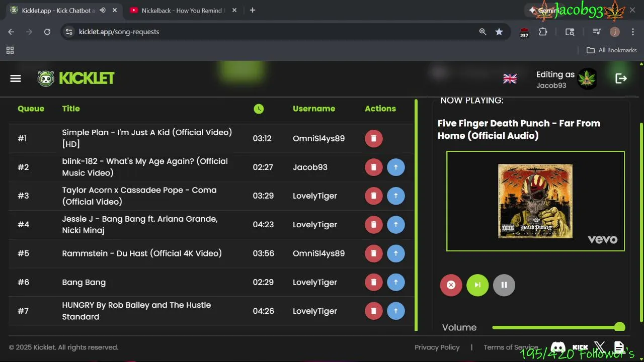Open the Privacy Policy link

point(437,347)
